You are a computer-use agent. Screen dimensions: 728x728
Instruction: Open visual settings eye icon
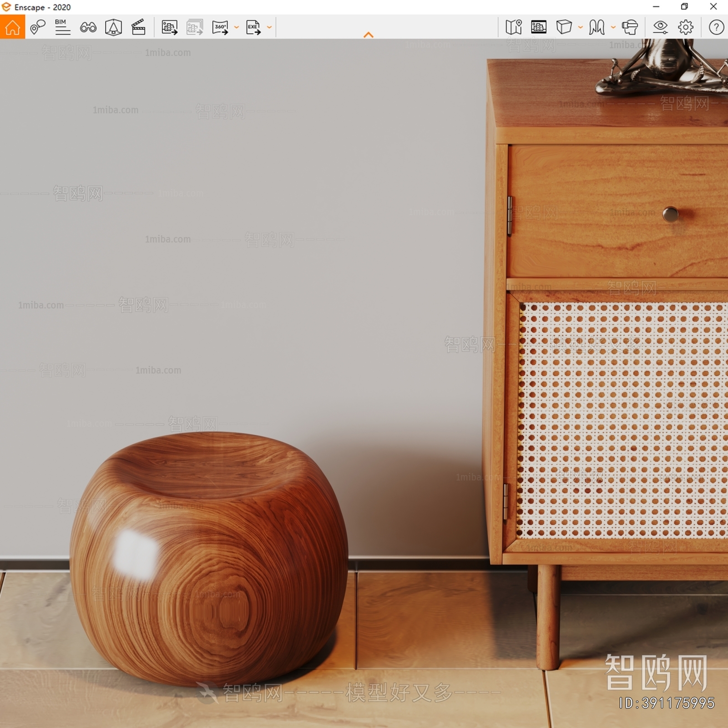click(660, 27)
